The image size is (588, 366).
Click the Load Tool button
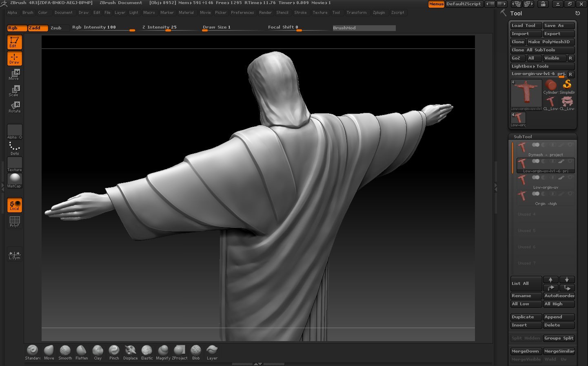click(526, 25)
